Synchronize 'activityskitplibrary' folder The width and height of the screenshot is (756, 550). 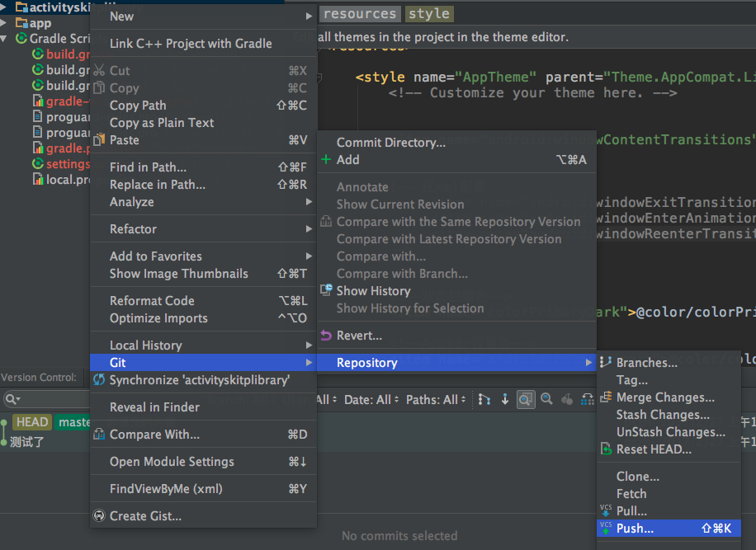coord(204,380)
